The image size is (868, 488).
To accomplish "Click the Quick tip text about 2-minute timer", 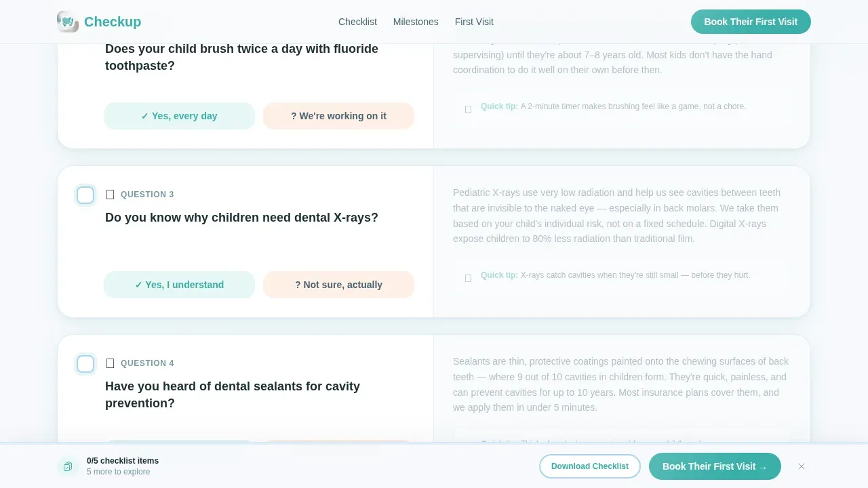I will pos(613,106).
